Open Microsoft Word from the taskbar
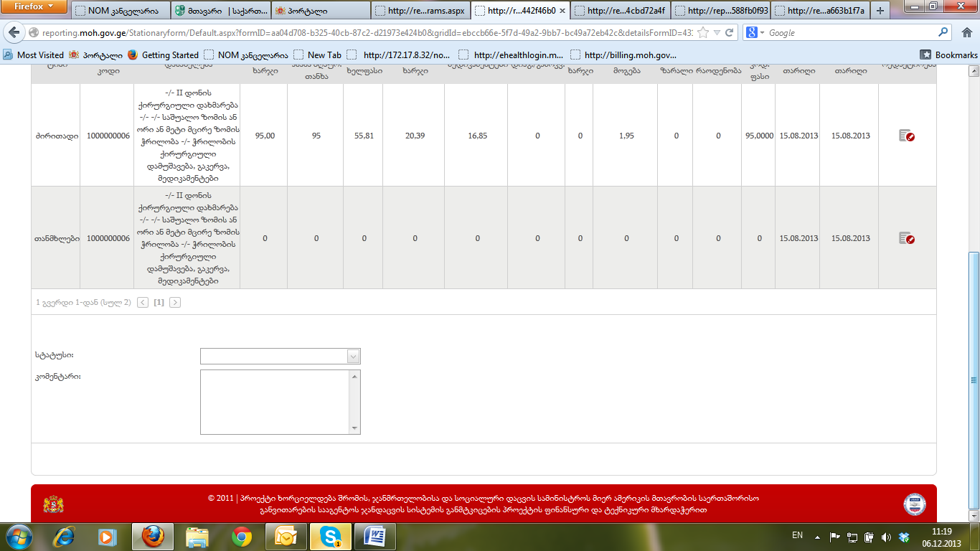The image size is (980, 551). click(x=375, y=537)
